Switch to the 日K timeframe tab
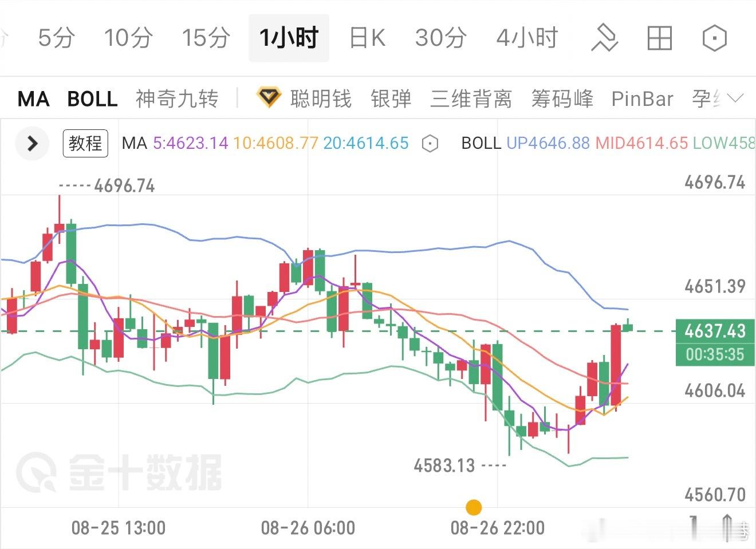Image resolution: width=756 pixels, height=549 pixels. (368, 38)
